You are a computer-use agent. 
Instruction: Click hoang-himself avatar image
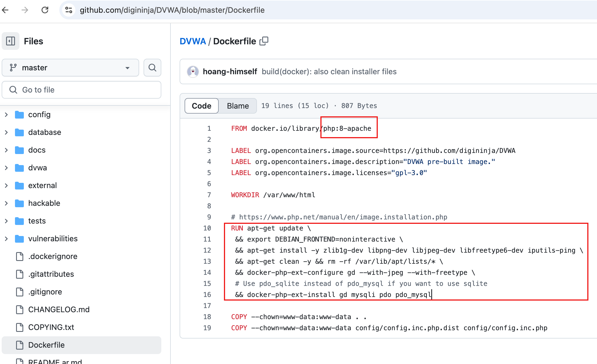point(193,71)
